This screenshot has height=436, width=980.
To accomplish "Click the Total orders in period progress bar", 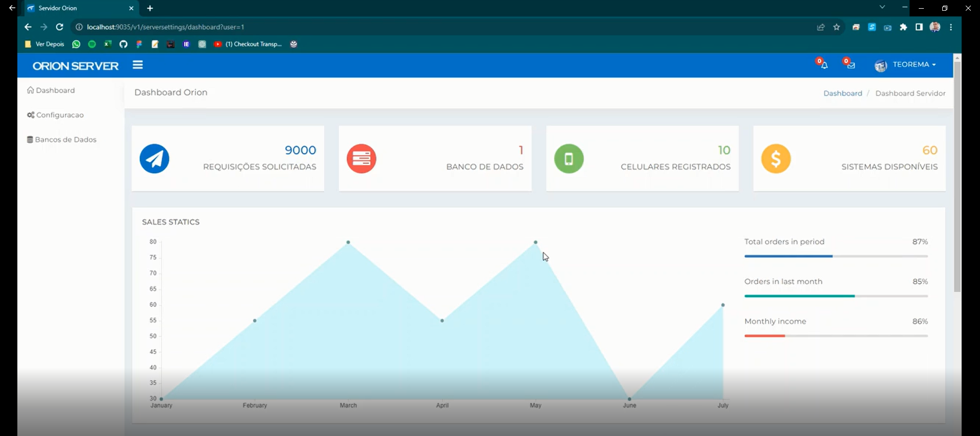I will coord(836,256).
